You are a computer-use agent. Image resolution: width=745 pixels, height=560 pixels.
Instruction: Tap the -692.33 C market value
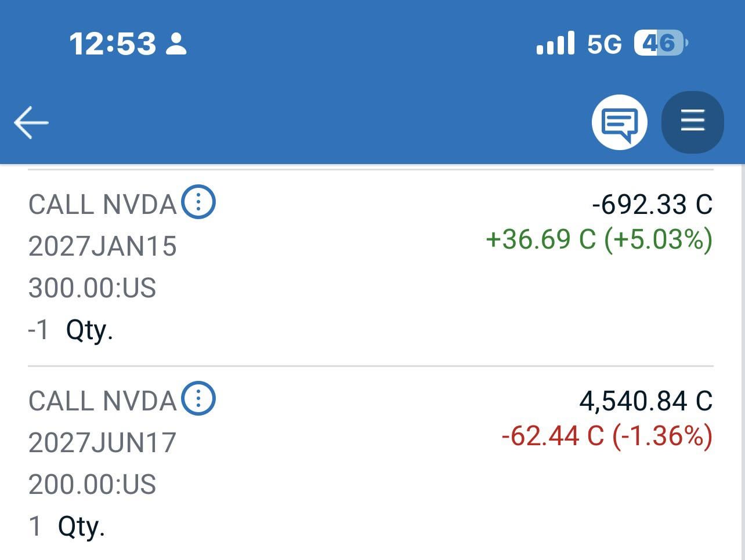tap(652, 205)
